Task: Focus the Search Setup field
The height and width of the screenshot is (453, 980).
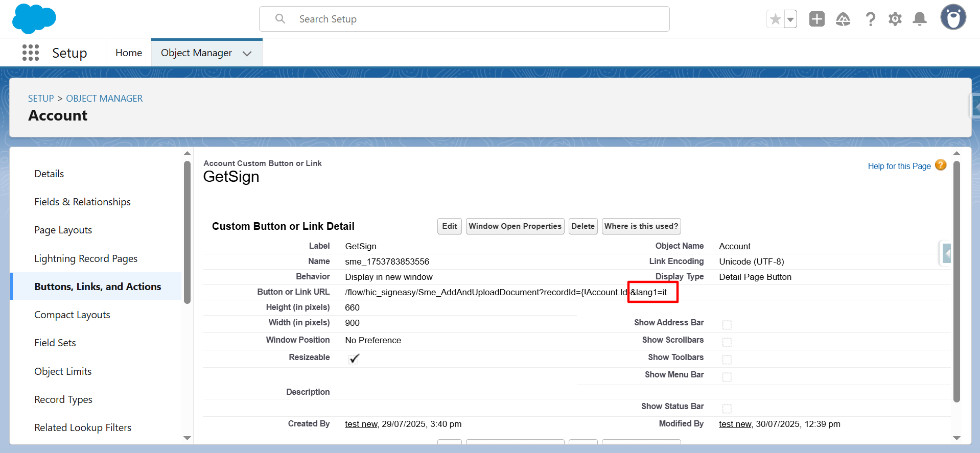Action: pos(464,19)
